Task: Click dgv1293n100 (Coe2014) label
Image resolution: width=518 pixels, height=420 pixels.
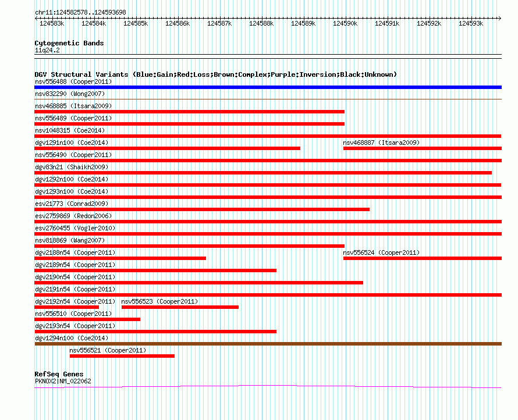Action: (72, 191)
